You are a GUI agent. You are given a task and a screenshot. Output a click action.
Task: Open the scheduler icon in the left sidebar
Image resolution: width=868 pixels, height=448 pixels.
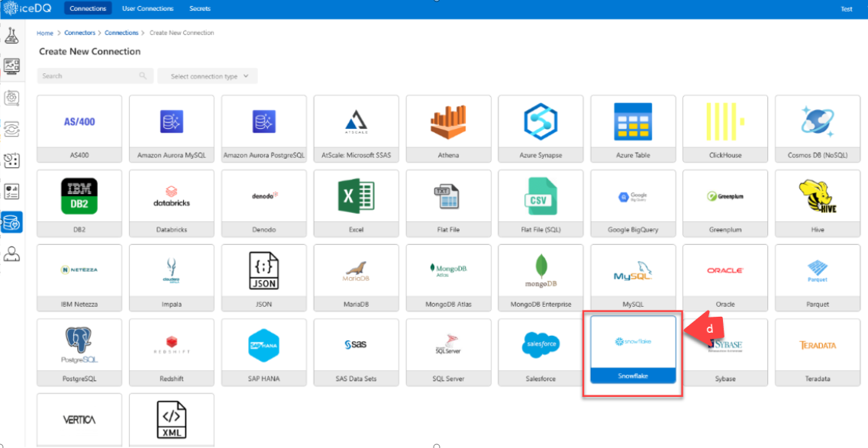click(x=11, y=160)
